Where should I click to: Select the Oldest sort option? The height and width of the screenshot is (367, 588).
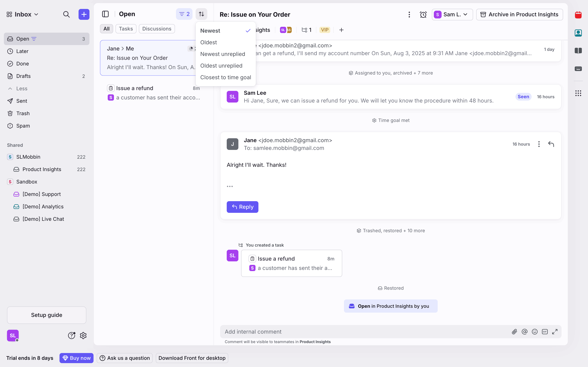pos(208,42)
